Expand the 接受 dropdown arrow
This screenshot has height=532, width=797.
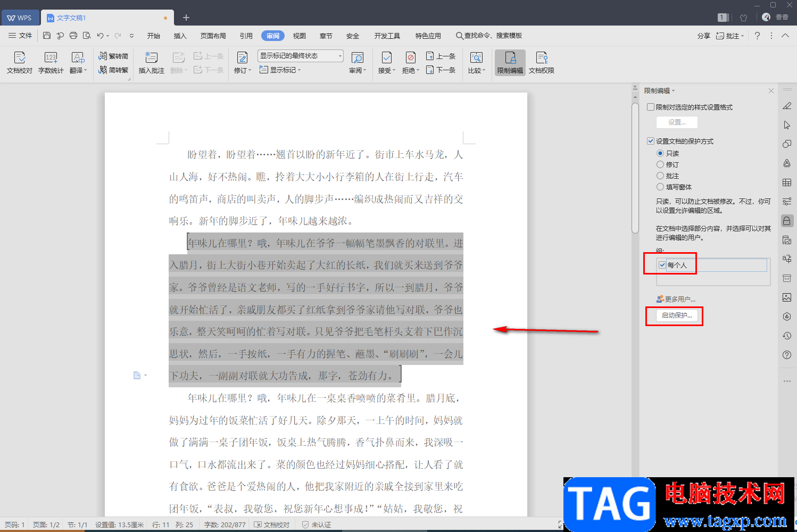394,70
